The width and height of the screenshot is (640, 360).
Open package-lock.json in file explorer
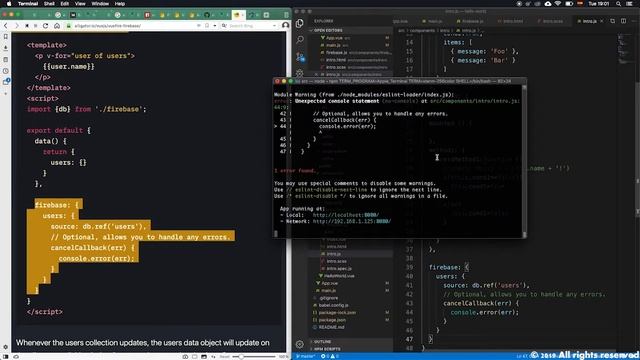[336, 313]
